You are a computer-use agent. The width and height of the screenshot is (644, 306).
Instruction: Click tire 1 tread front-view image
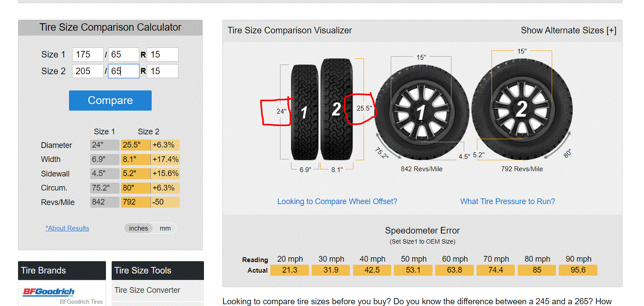click(x=304, y=112)
